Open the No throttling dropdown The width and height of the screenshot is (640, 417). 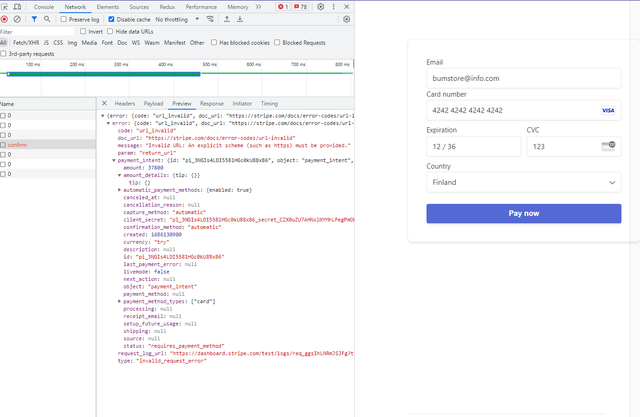coord(177,19)
